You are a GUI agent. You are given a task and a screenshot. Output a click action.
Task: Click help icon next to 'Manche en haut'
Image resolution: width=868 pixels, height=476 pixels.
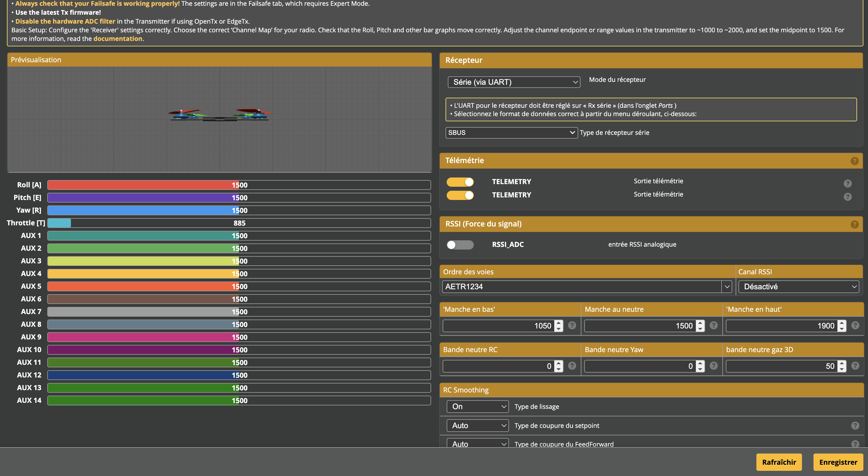click(x=855, y=326)
